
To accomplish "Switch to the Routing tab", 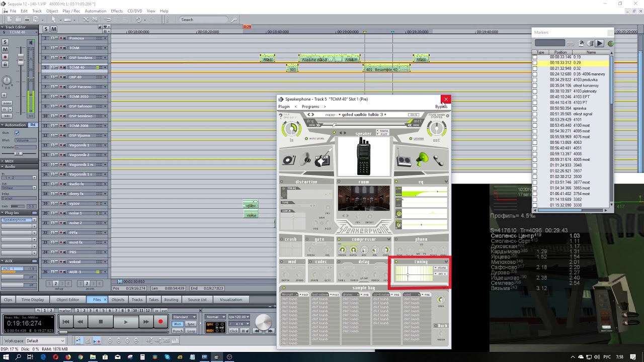I will (171, 300).
